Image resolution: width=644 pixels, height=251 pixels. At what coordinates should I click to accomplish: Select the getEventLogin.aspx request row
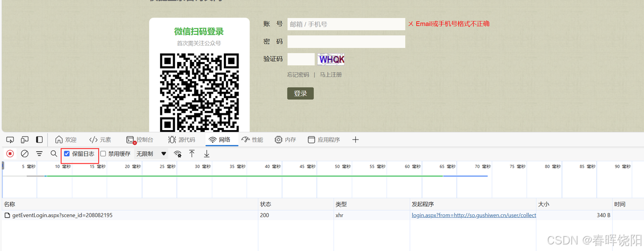[x=322, y=215]
